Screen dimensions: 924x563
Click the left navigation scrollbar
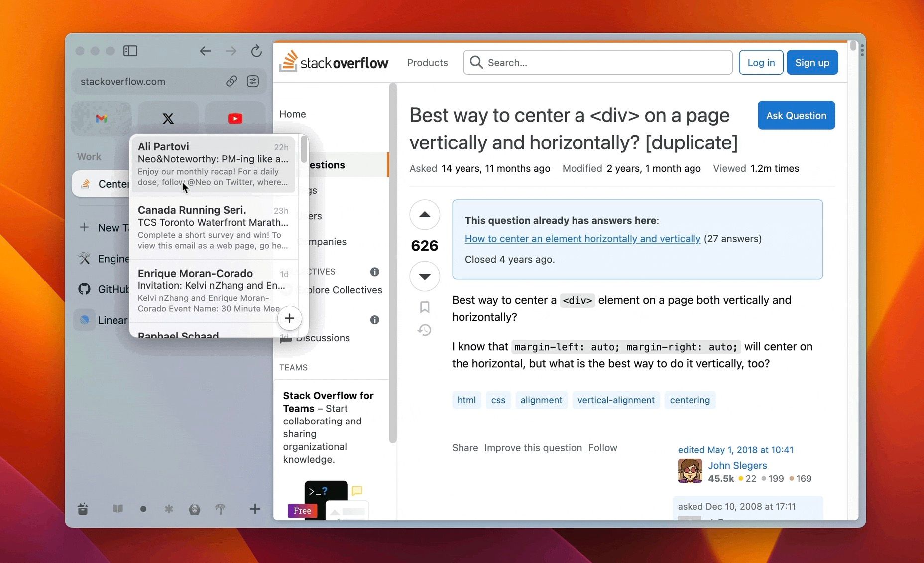click(x=393, y=264)
